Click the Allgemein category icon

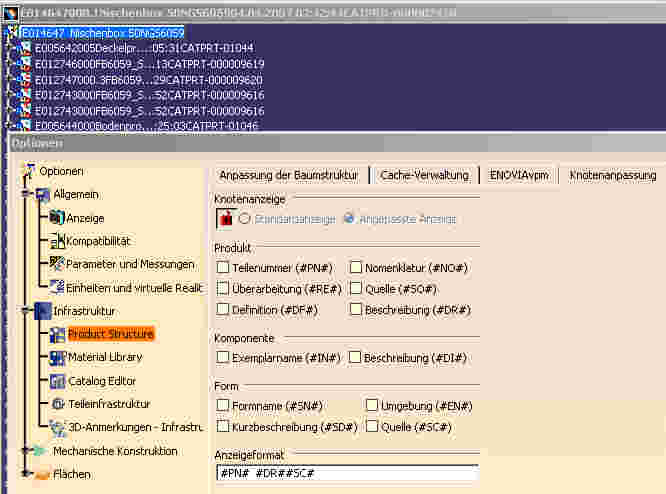coord(43,195)
